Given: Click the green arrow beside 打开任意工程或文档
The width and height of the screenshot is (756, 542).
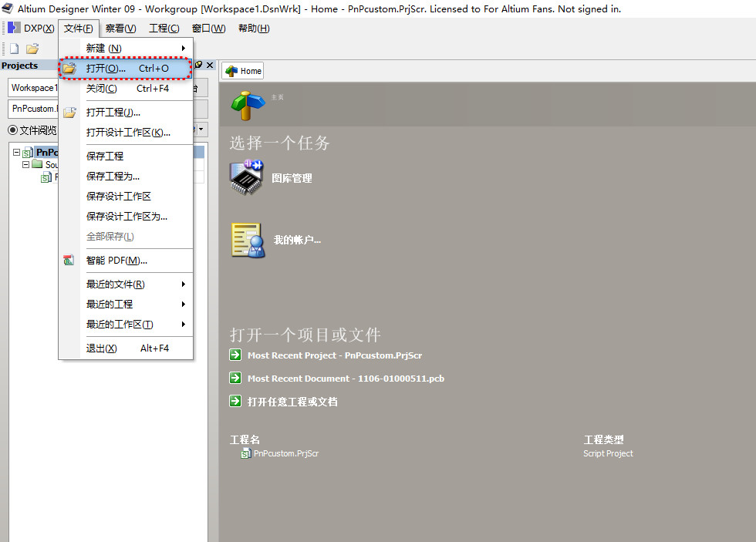Looking at the screenshot, I should coord(235,401).
